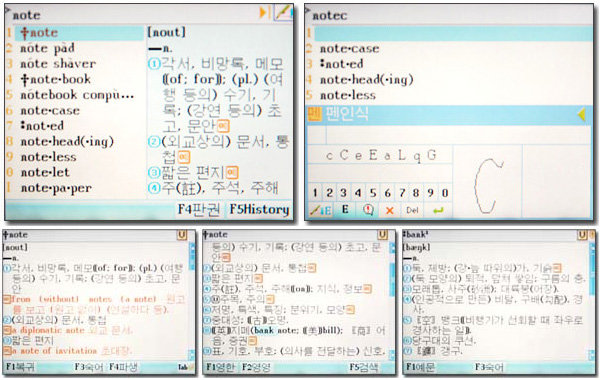This screenshot has height=380, width=600.
Task: Click the U icon on the bank entry
Action: tap(582, 235)
